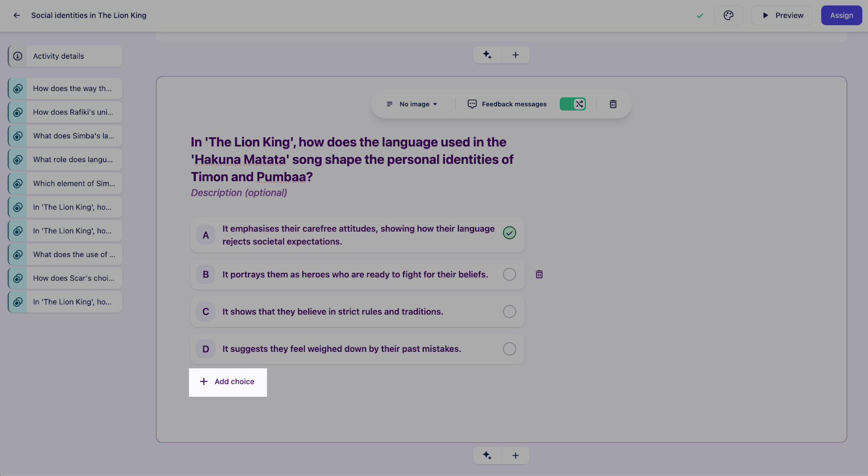Click the plus icon below the question card
Viewport: 868px width, 476px height.
[515, 455]
